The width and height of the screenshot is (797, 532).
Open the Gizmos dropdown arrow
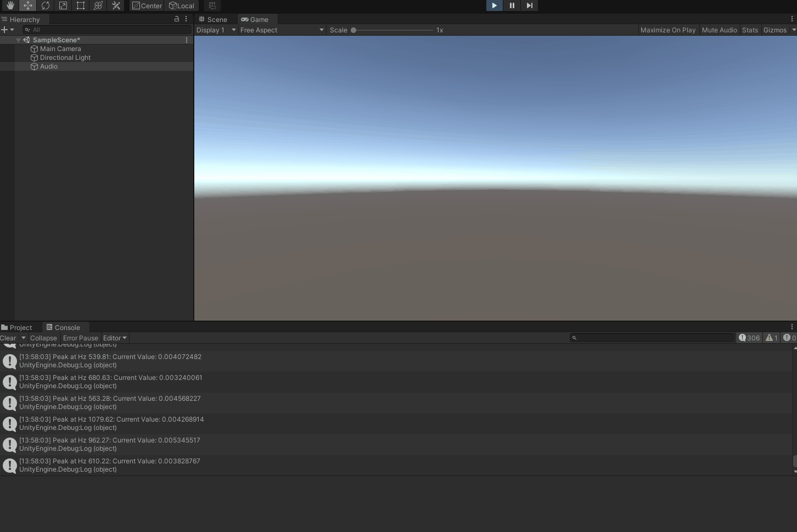click(x=793, y=30)
